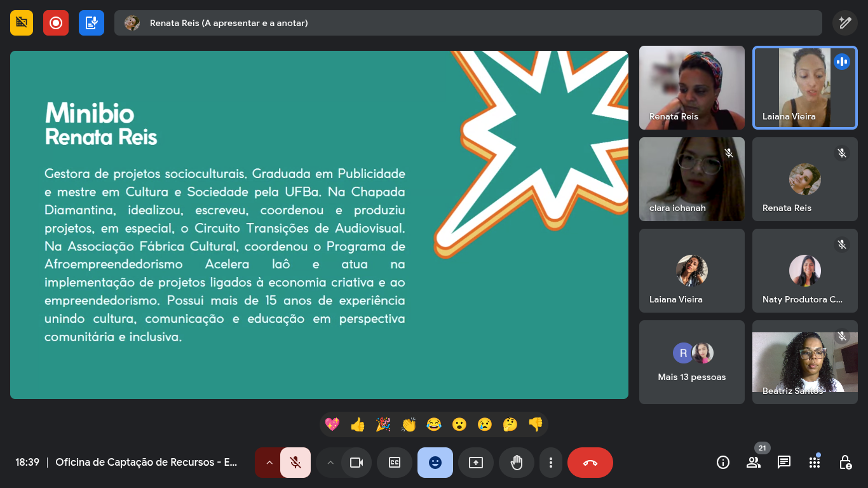Leave the call with red hang-up button
Viewport: 868px width, 488px height.
(590, 463)
